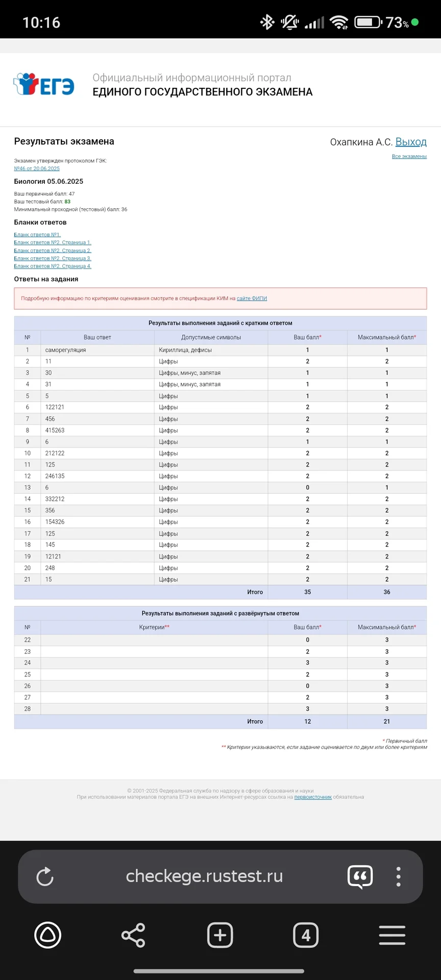Tap the EGE portal logo
Screen dimensions: 441x980
coord(44,84)
